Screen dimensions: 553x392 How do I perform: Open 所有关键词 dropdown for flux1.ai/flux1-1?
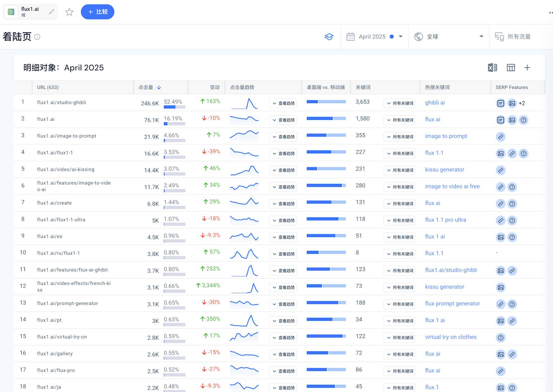coord(399,153)
